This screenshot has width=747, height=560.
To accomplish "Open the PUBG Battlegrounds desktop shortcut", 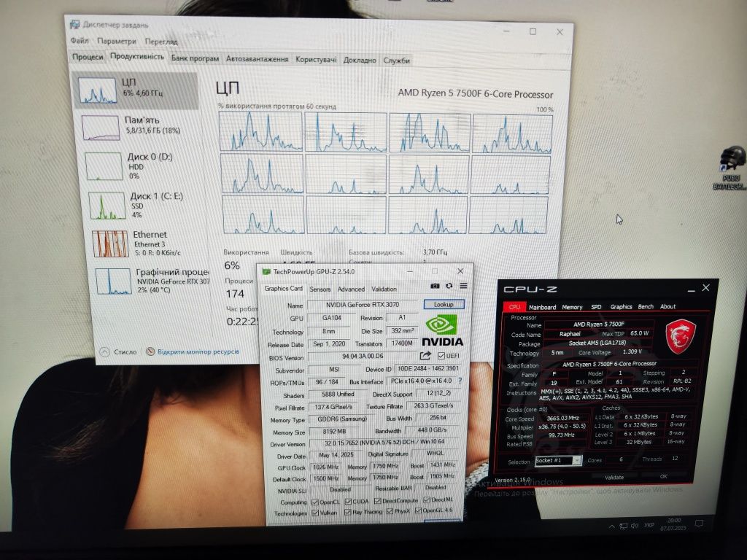I will 731,168.
